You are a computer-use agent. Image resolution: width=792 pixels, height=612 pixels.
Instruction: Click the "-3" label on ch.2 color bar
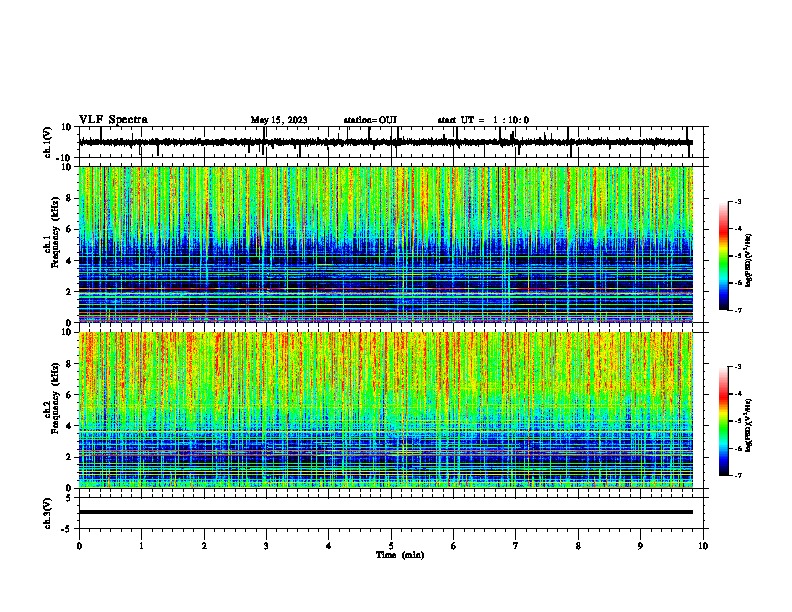737,367
